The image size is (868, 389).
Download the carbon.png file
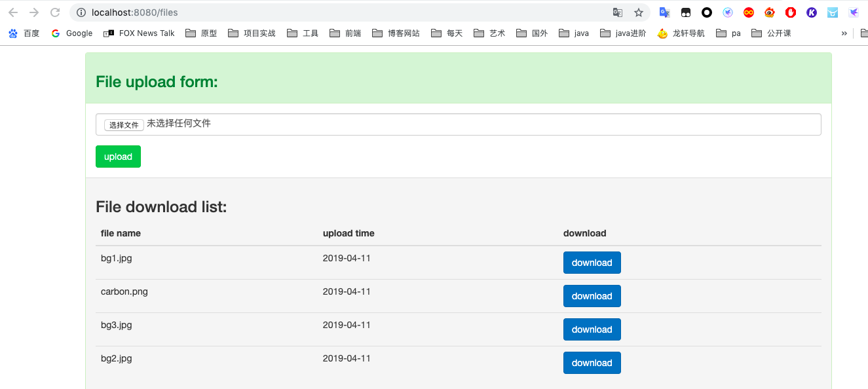click(592, 296)
